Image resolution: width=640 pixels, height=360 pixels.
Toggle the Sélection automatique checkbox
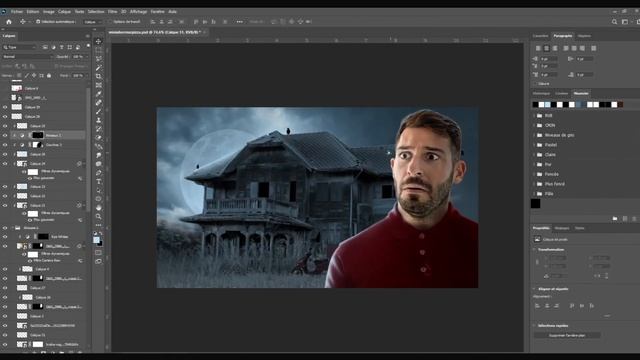tap(38, 22)
